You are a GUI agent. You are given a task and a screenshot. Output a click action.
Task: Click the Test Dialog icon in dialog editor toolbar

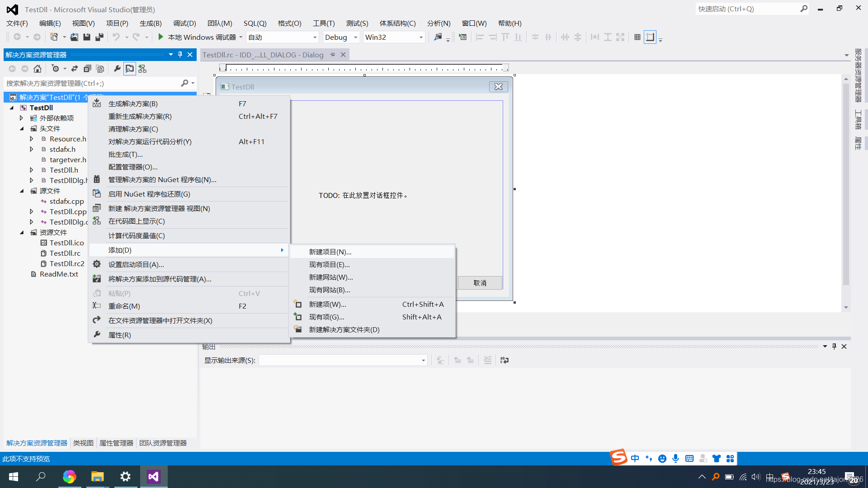click(462, 37)
